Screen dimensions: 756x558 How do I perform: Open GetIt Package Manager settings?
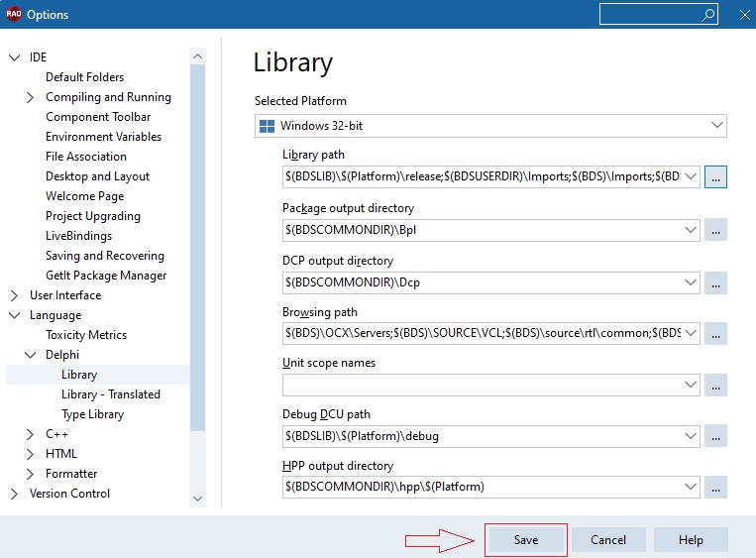point(106,276)
